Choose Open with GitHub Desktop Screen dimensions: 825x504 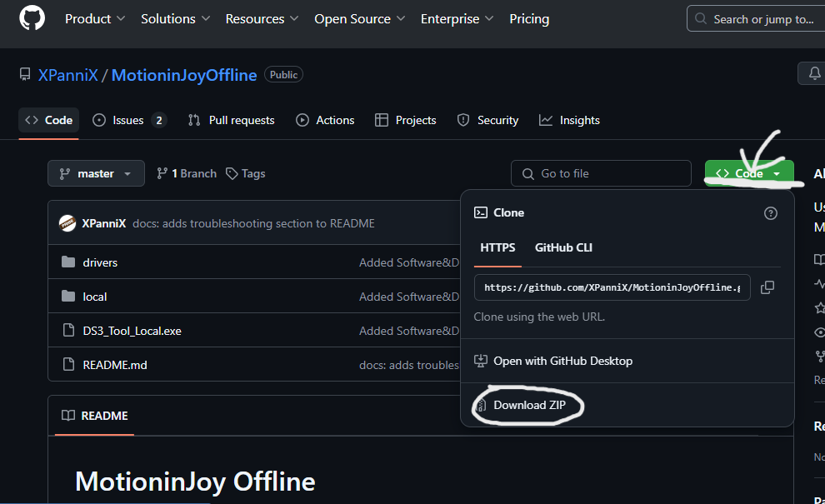click(553, 361)
